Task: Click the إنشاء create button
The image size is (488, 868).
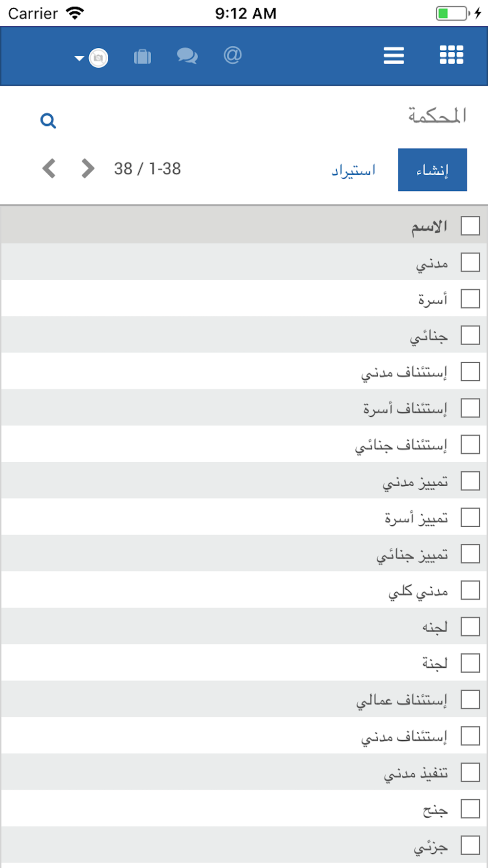Action: pyautogui.click(x=432, y=170)
